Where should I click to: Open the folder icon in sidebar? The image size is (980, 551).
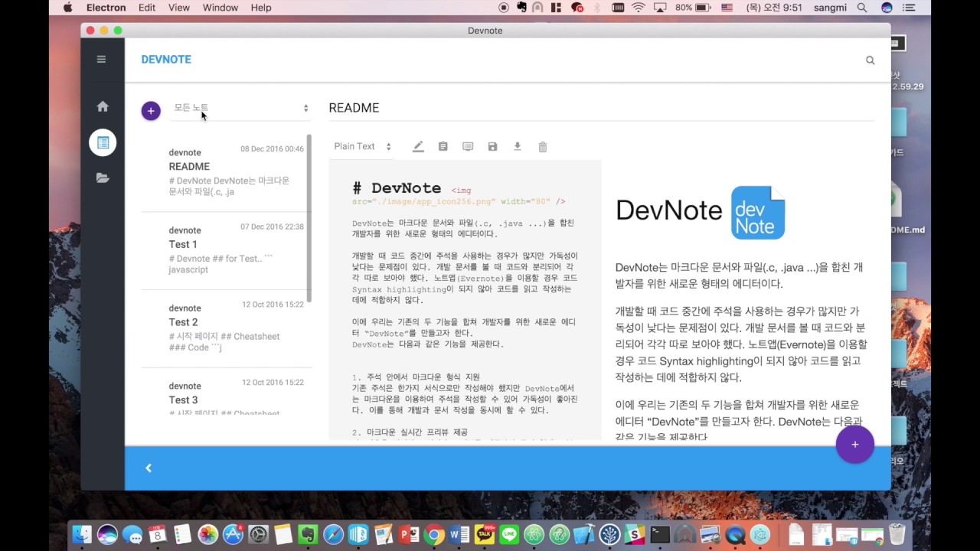coord(103,178)
